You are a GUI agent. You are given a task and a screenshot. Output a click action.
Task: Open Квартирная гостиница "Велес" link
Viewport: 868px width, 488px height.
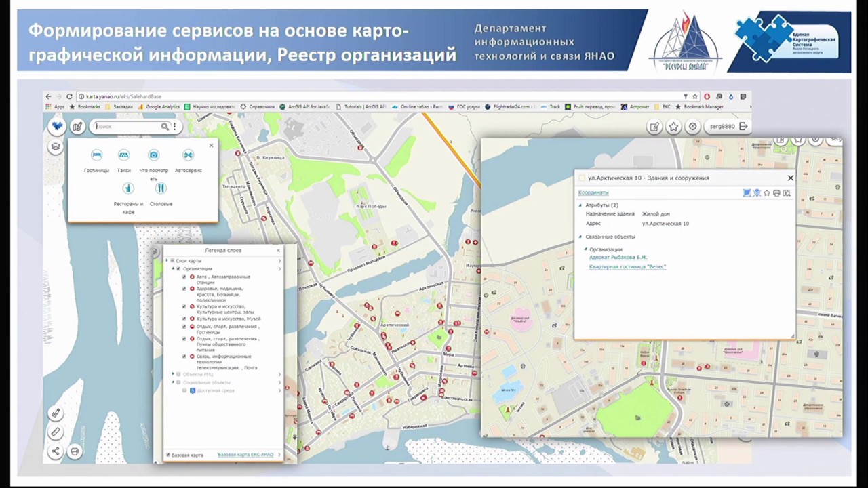coord(627,267)
